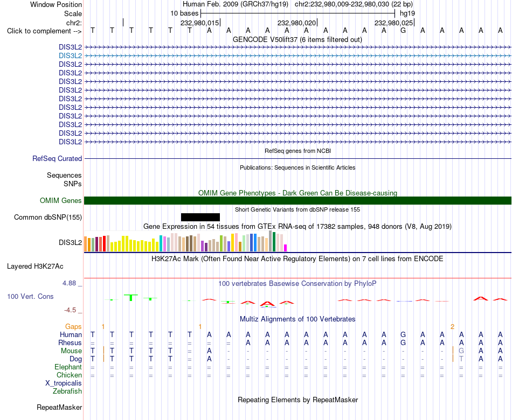This screenshot has width=512, height=420.
Task: Click the tallest green T in PhyloP track
Action: point(131,297)
